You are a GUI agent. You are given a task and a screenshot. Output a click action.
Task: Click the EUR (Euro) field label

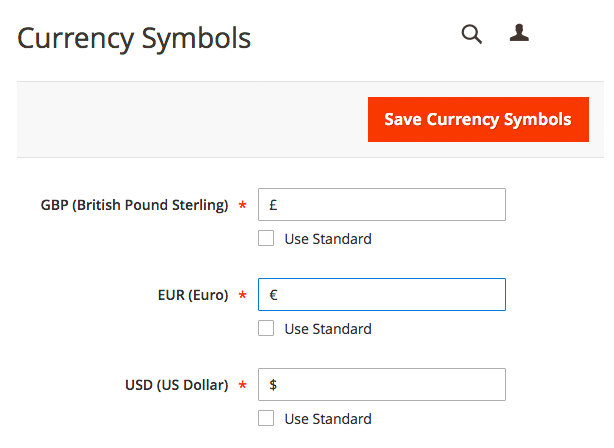[186, 296]
